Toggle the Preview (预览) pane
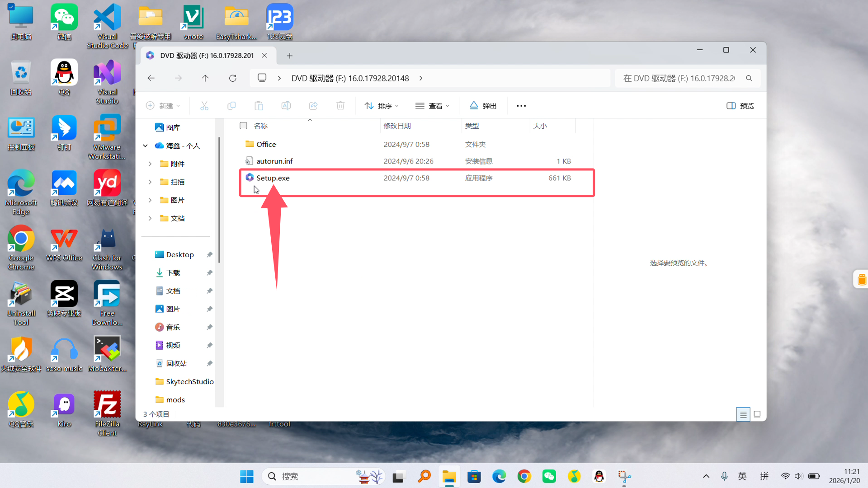The width and height of the screenshot is (868, 488). pos(740,106)
